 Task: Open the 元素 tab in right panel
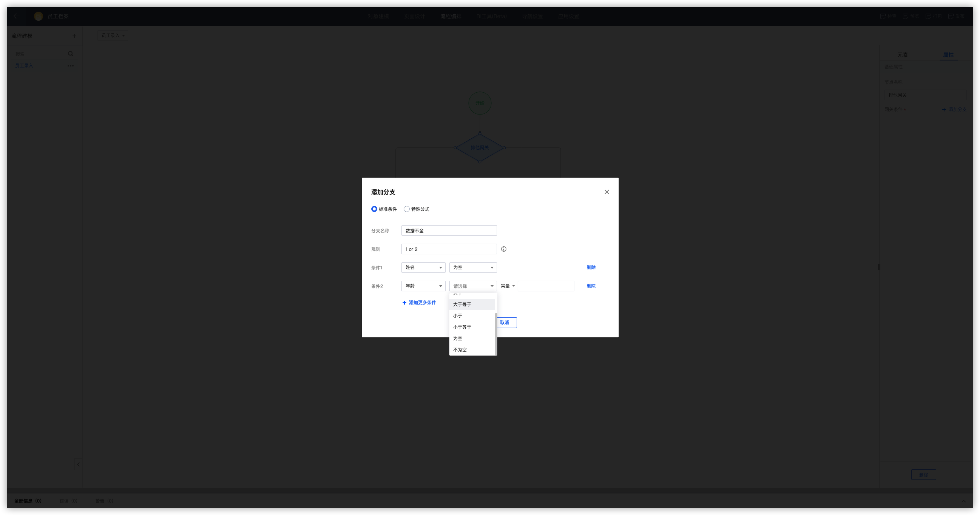coord(902,55)
